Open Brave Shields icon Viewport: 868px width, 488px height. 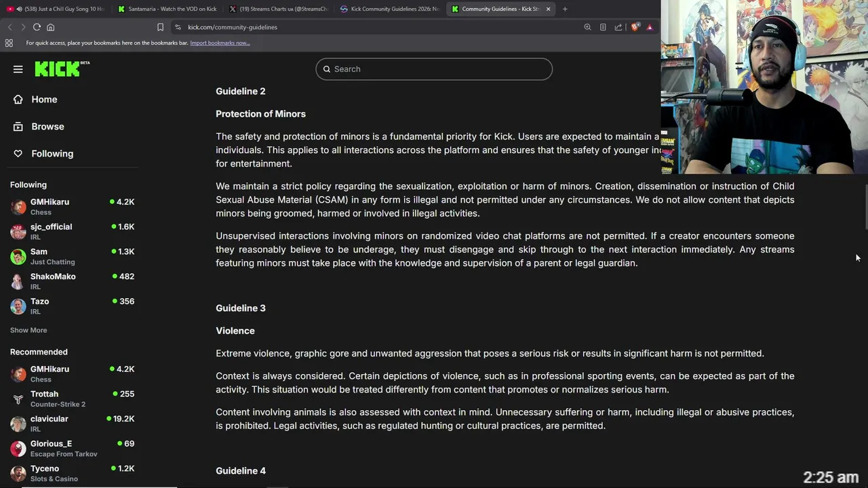(635, 27)
